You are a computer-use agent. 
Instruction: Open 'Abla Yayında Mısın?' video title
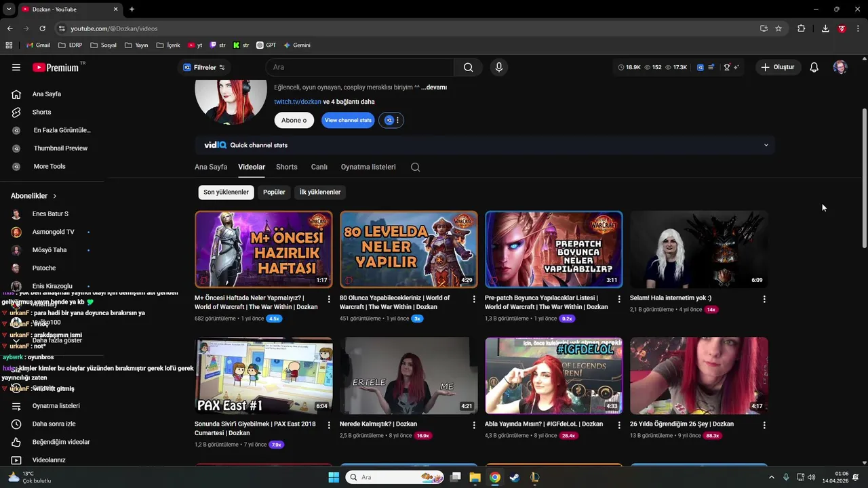coord(544,424)
